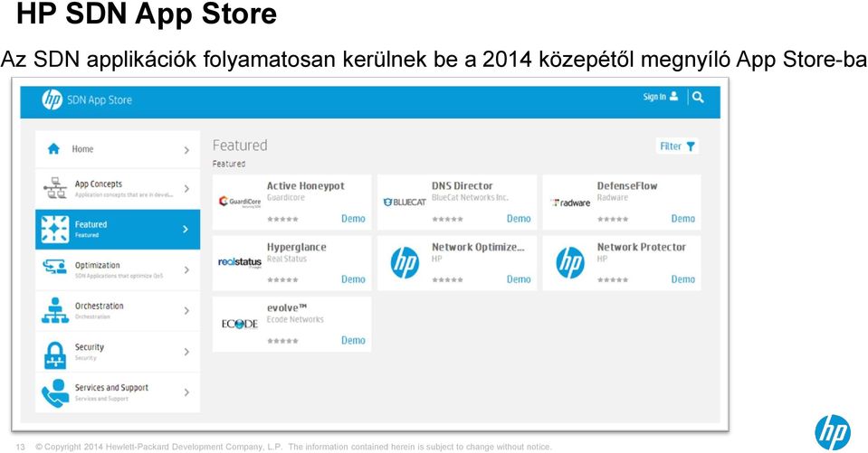
Task: Click the SDN App Store header title
Action: click(x=100, y=100)
